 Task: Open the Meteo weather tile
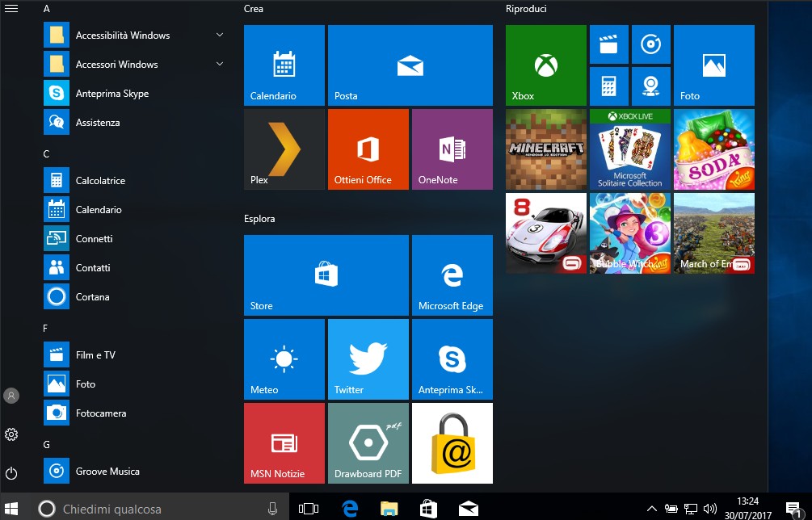(284, 359)
